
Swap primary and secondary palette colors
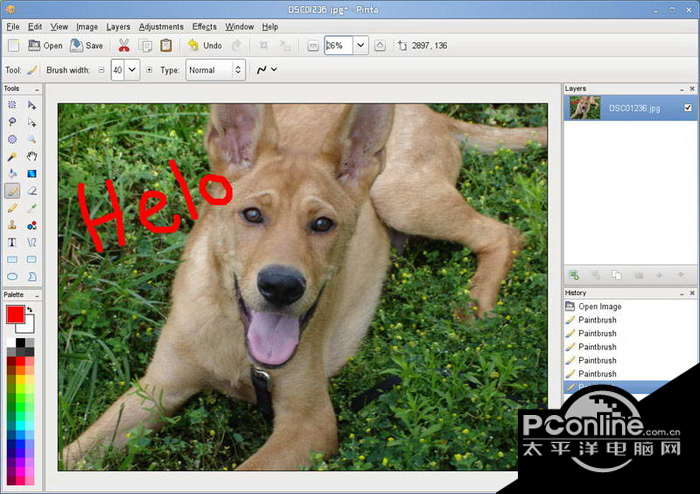point(29,309)
